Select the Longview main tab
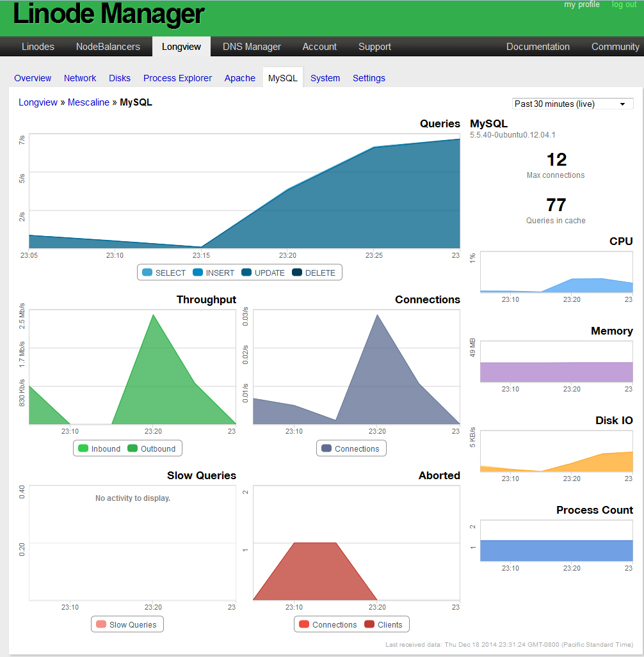This screenshot has height=657, width=644. coord(181,47)
